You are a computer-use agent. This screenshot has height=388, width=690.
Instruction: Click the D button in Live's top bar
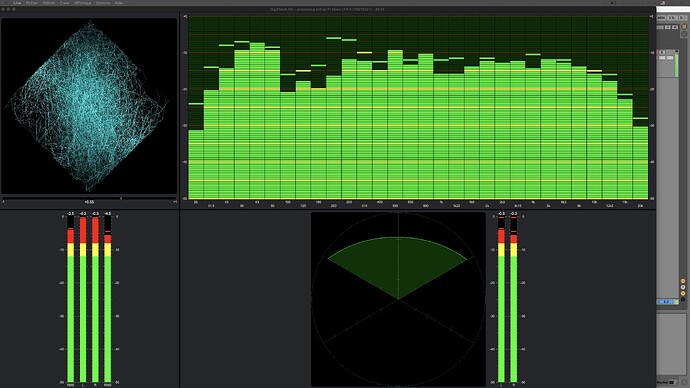pyautogui.click(x=683, y=18)
